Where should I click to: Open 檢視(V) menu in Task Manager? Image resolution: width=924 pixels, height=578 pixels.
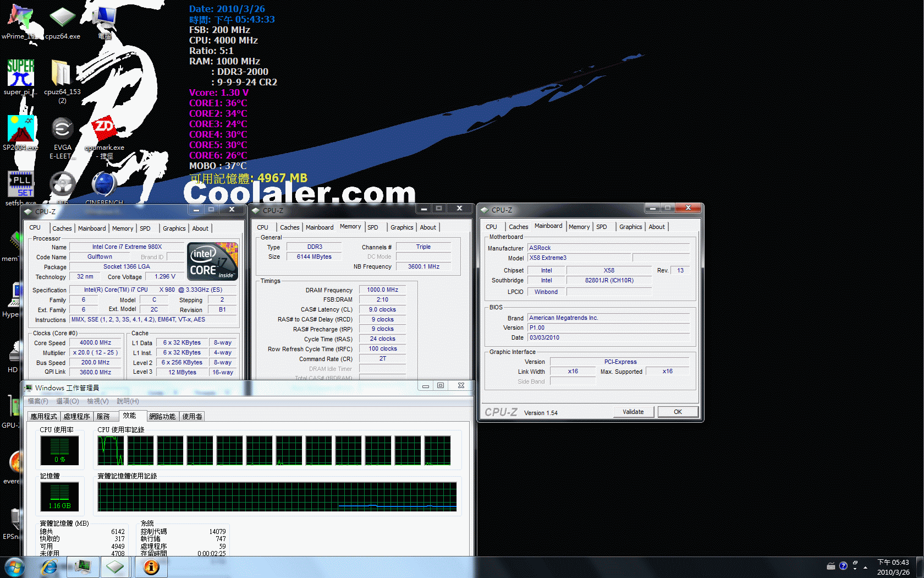[97, 401]
